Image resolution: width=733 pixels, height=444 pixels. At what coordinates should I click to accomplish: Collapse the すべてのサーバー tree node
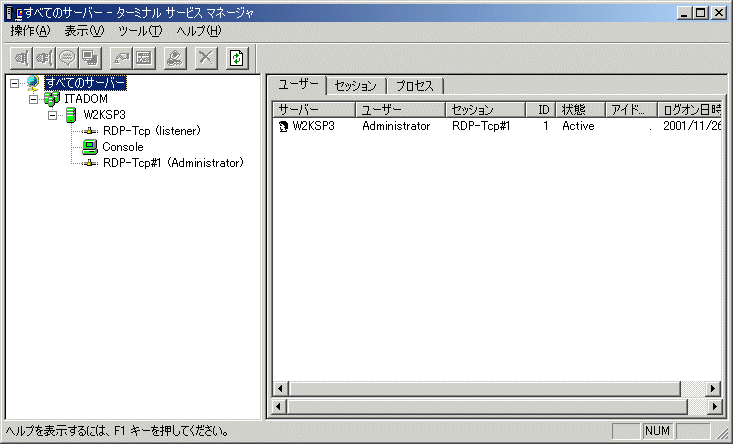click(x=14, y=84)
